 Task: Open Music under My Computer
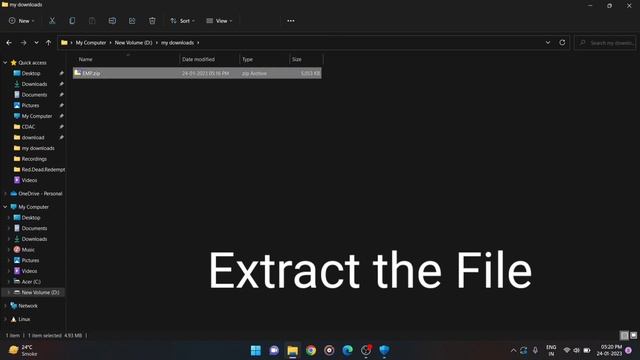pos(28,249)
